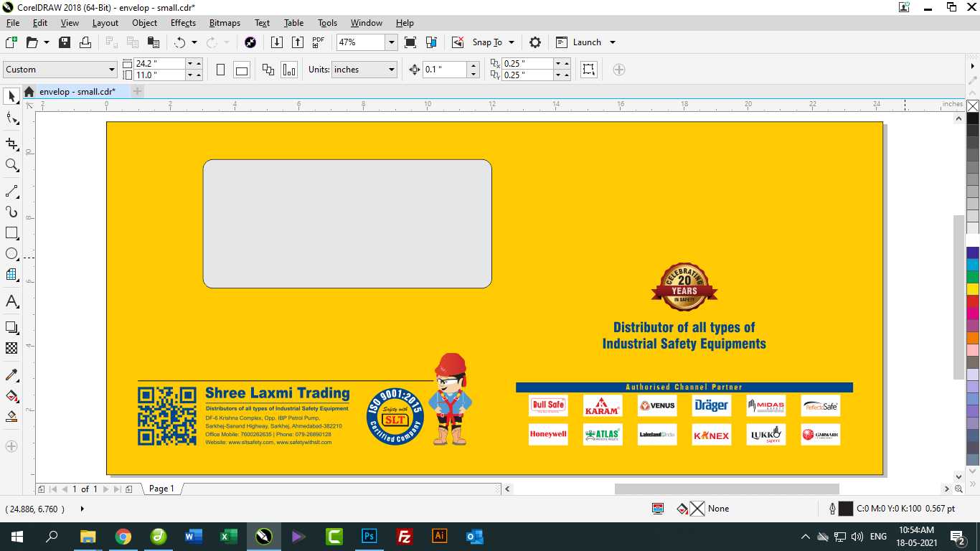Click the horizontal scrollbar thumb
The image size is (980, 551).
pyautogui.click(x=727, y=489)
